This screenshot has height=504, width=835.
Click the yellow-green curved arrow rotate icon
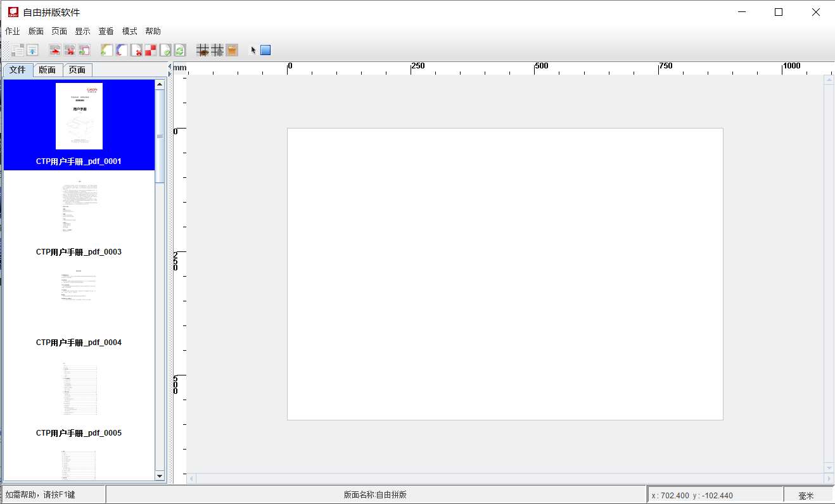coord(107,50)
